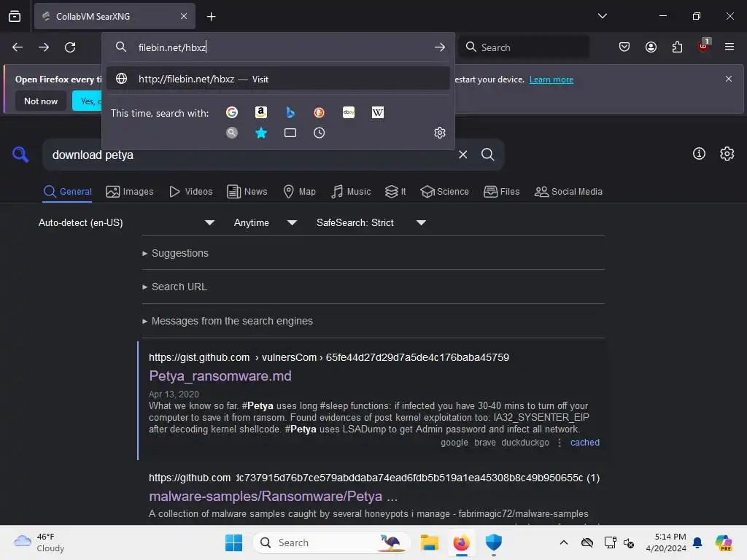747x560 pixels.
Task: Switch to the News tab
Action: point(247,192)
